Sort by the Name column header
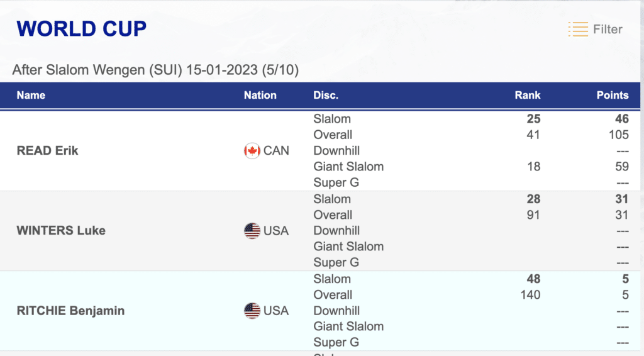Viewport: 644px width, 356px height. coord(31,96)
